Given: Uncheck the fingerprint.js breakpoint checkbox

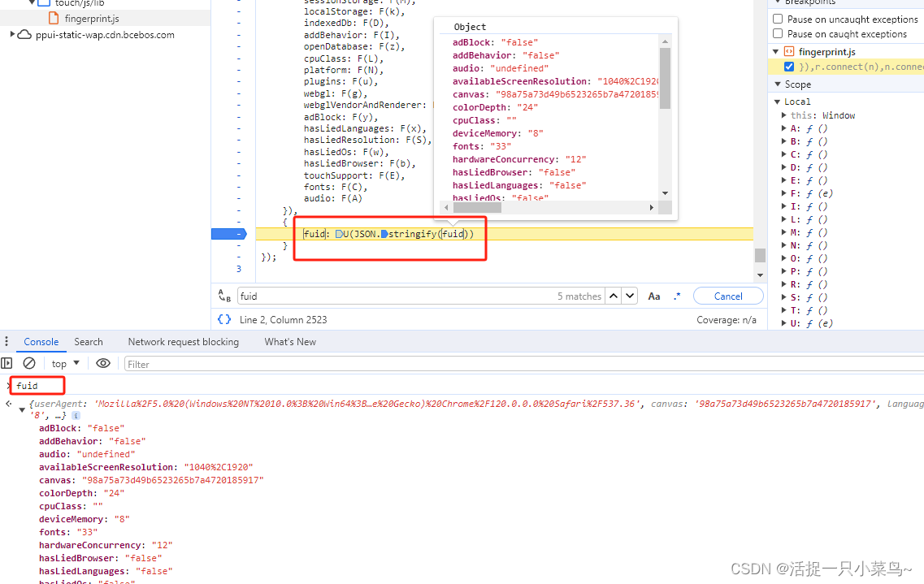Looking at the screenshot, I should pos(788,67).
